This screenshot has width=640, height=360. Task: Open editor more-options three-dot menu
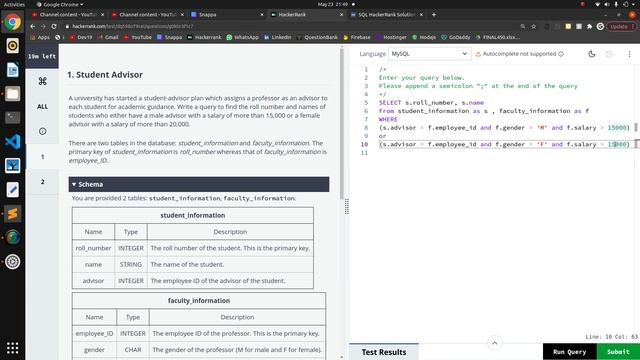[629, 54]
